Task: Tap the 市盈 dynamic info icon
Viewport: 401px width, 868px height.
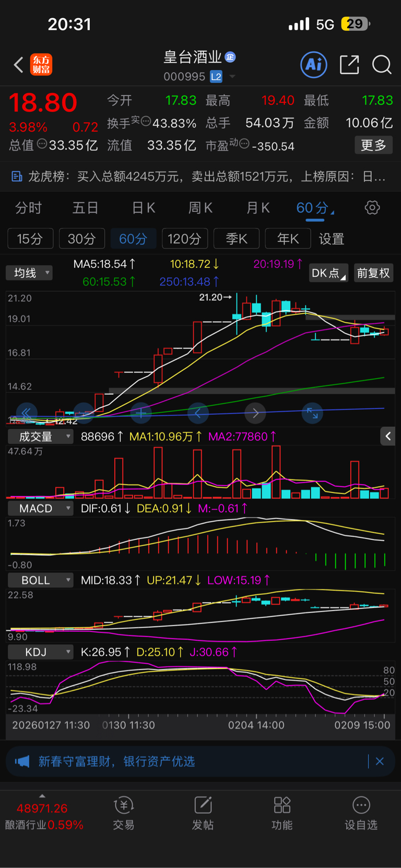Action: coord(244,144)
